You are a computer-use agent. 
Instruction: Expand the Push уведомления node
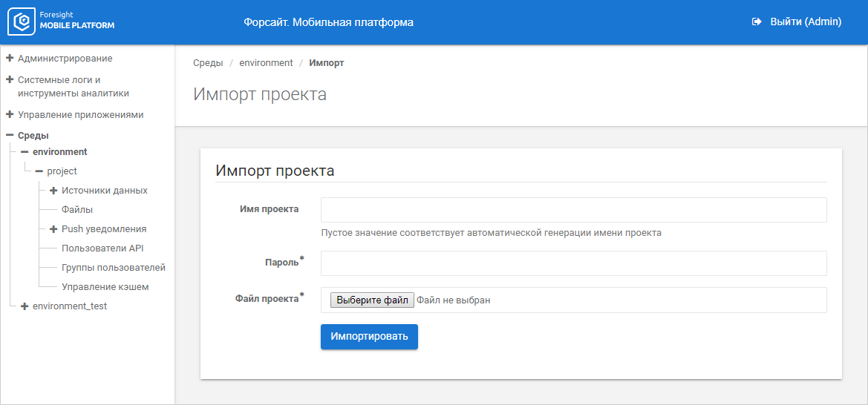pyautogui.click(x=53, y=229)
